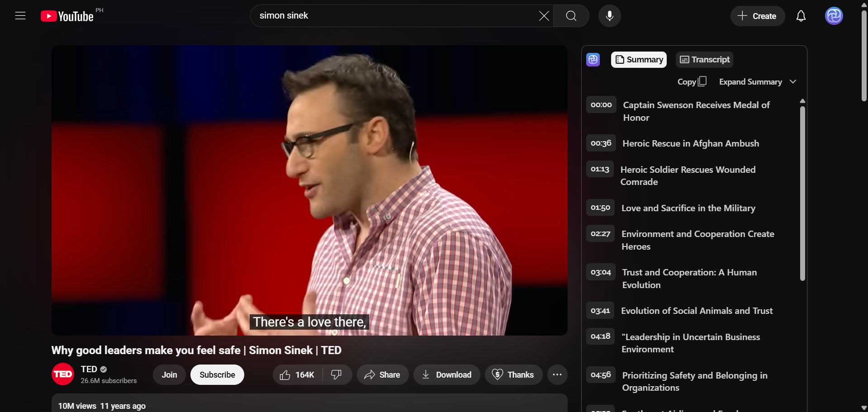Open the account avatar menu
Screen dimensions: 868x412
[x=834, y=16]
